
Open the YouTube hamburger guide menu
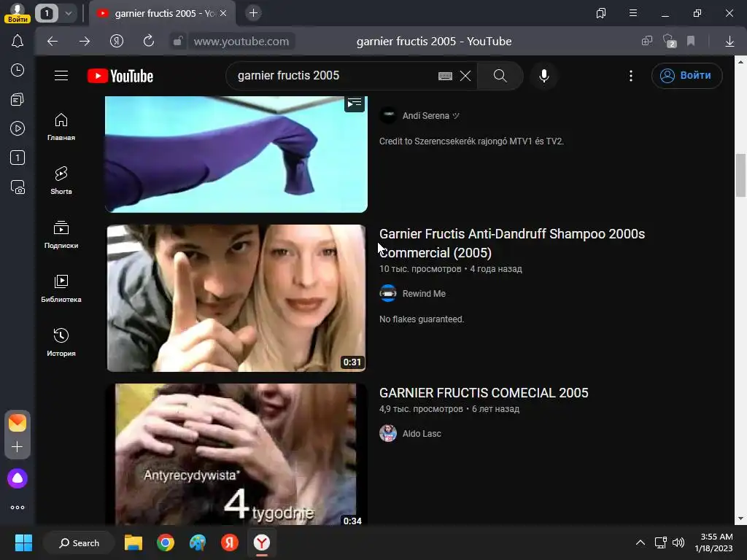pyautogui.click(x=61, y=76)
